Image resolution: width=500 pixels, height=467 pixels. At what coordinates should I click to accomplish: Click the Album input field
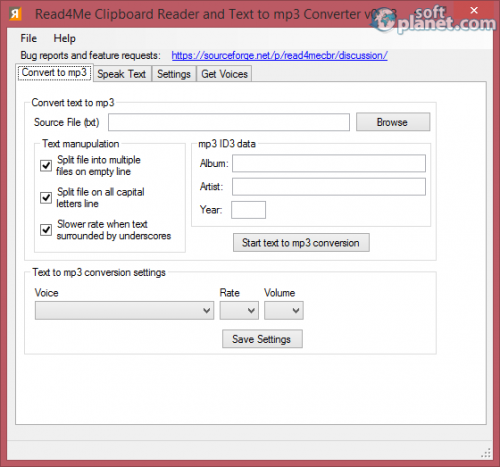pyautogui.click(x=329, y=163)
